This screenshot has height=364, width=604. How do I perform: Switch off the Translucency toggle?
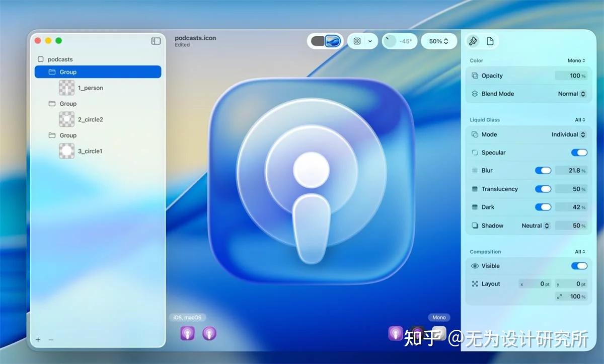pyautogui.click(x=543, y=189)
